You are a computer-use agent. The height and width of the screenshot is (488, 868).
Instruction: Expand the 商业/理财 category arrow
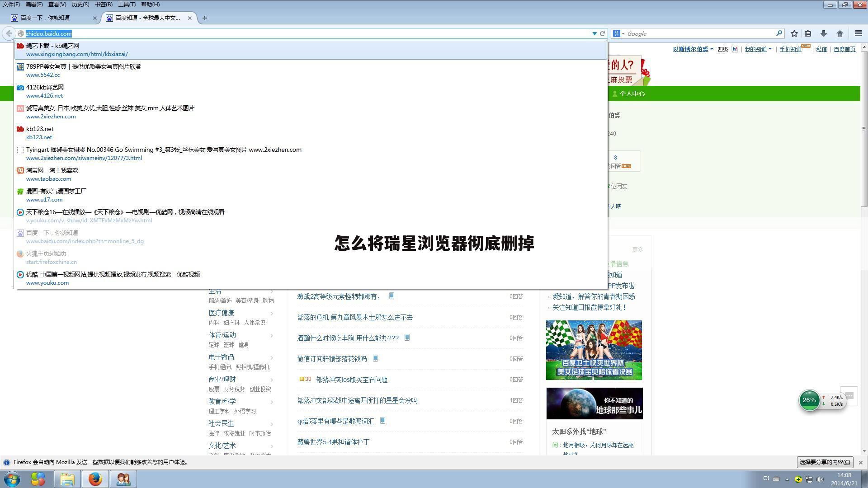pos(272,380)
